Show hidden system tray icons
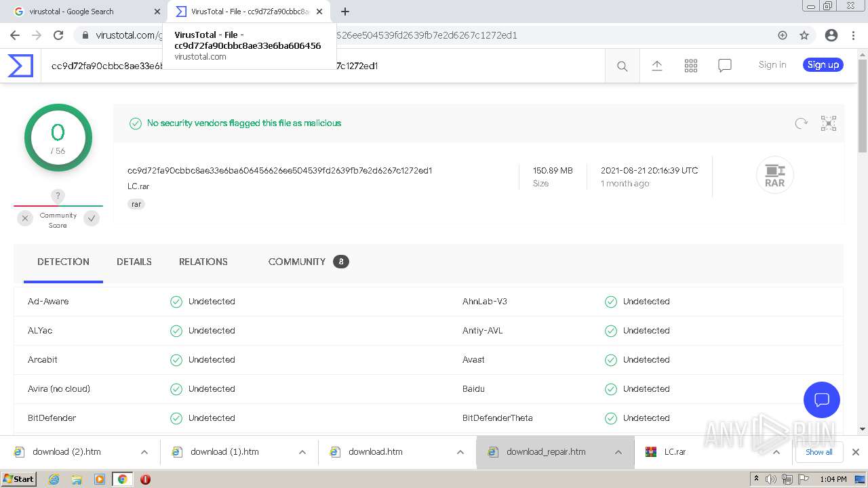 point(756,479)
